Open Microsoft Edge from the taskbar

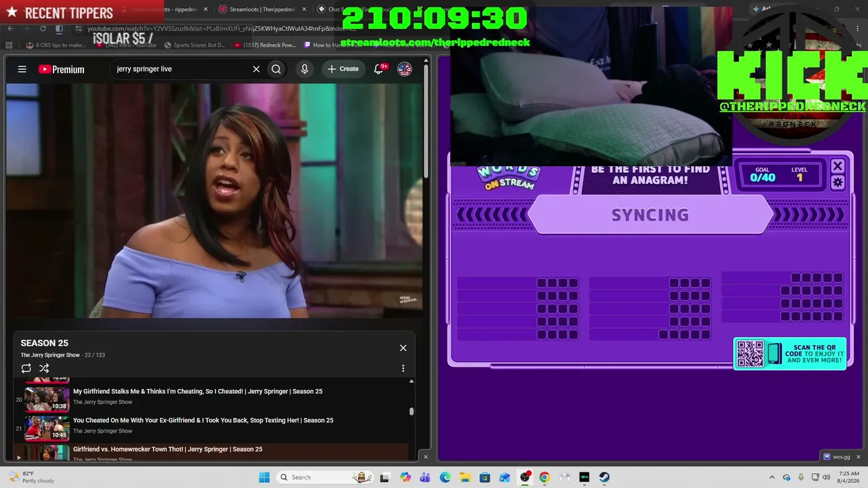click(x=445, y=477)
